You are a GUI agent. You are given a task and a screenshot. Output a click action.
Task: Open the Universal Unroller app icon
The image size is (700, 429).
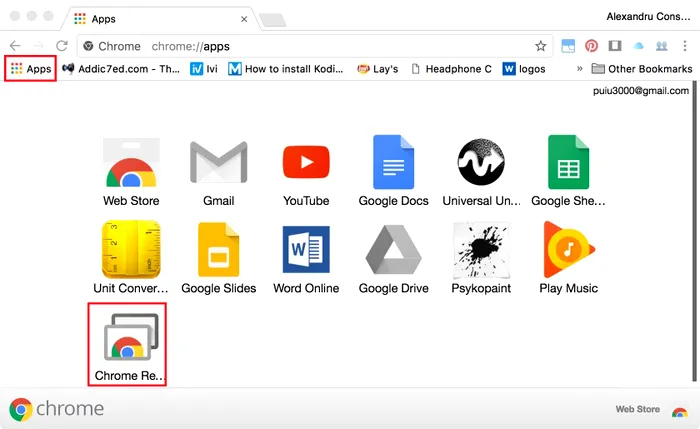[x=481, y=172]
